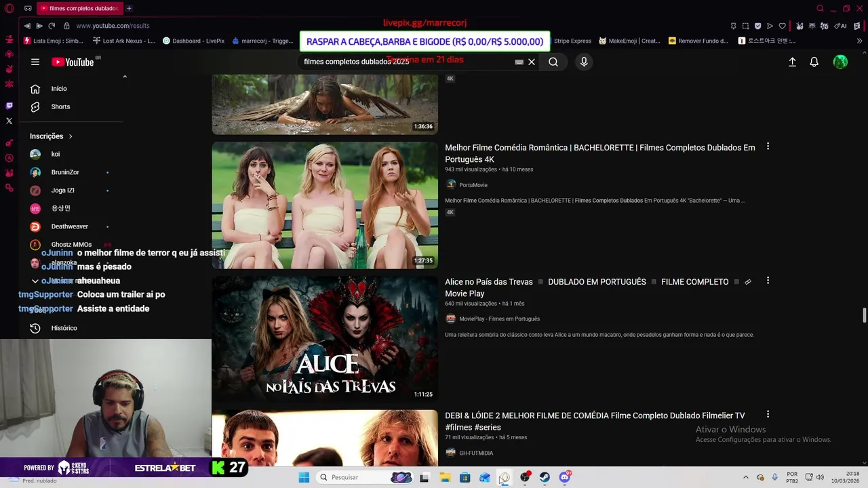Go forward with the browser forward arrow
This screenshot has width=868, height=488.
click(x=39, y=26)
